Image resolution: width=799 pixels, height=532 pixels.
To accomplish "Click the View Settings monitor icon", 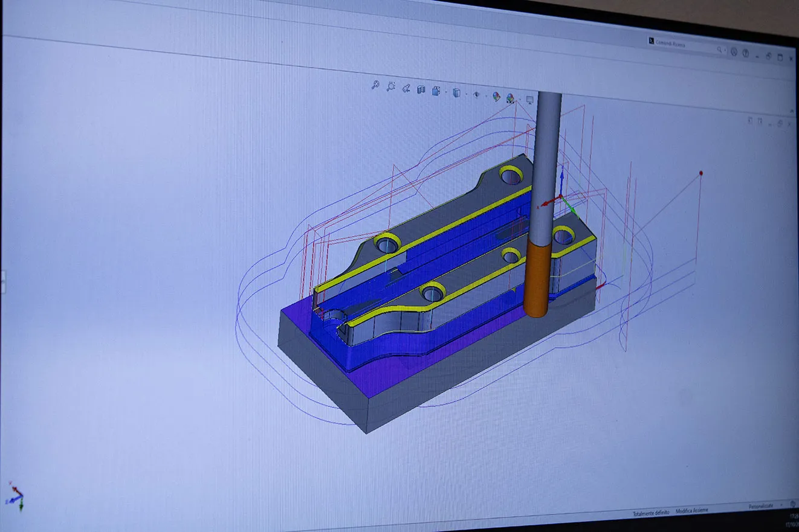I will tap(531, 100).
